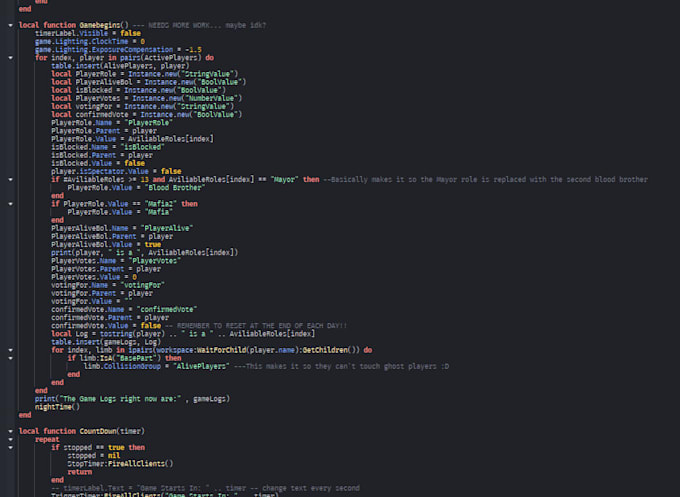Screen dimensions: 680x497
Task: Fold the '#AviliableRoles >= 13' if block
Action: point(10,180)
